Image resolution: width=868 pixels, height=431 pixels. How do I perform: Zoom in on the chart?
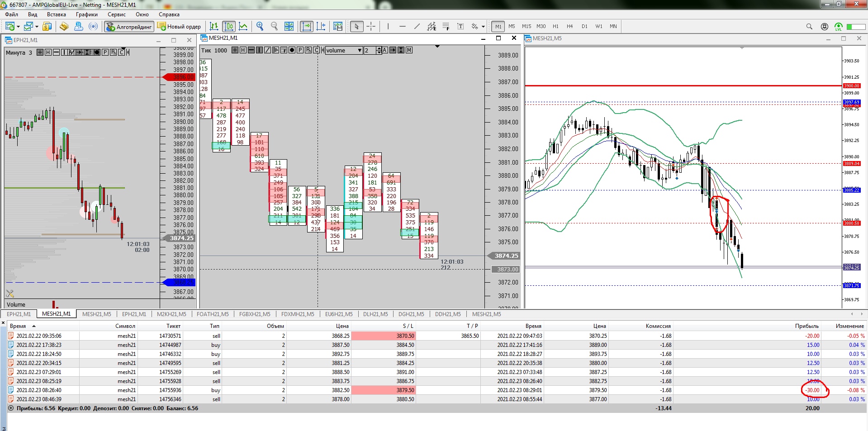tap(260, 26)
